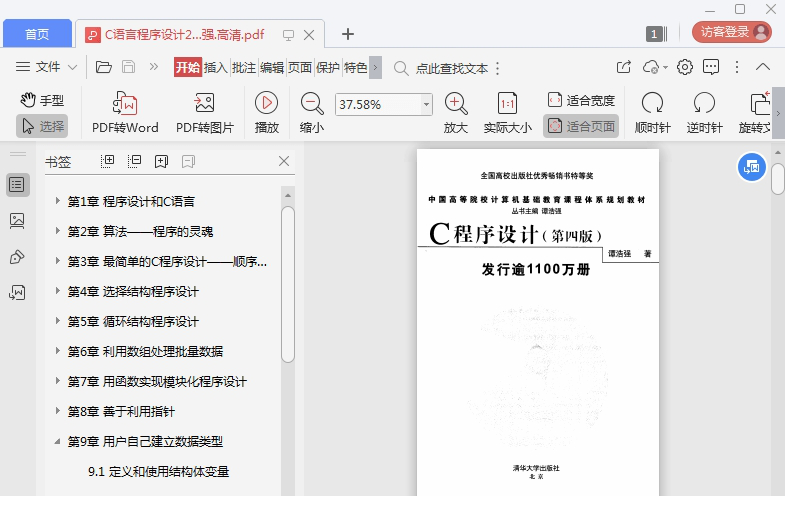The width and height of the screenshot is (785, 515).
Task: Expand 第1章 程序设计和C语言
Action: [58, 201]
